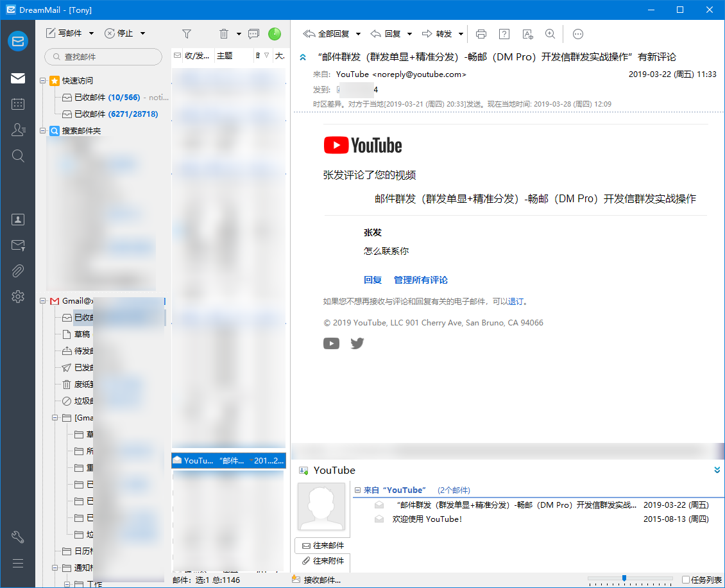725x588 pixels.
Task: Click the YouTube icon in the email footer
Action: [x=331, y=343]
